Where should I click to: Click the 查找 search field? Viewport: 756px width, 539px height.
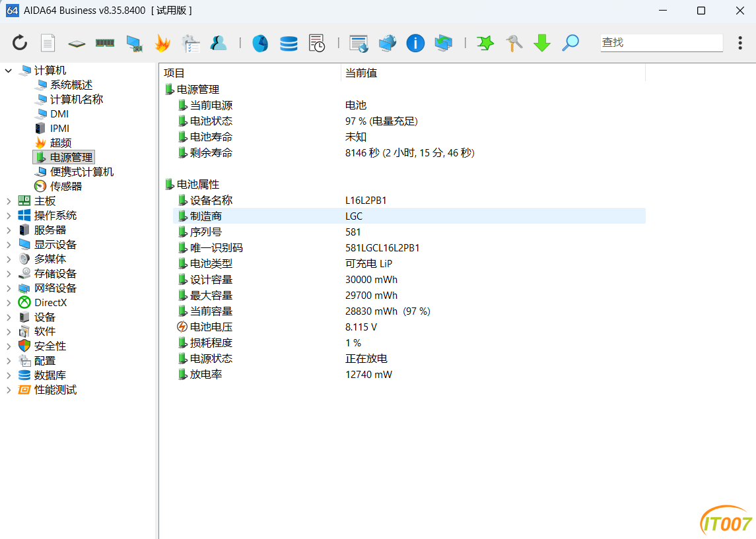pyautogui.click(x=662, y=42)
